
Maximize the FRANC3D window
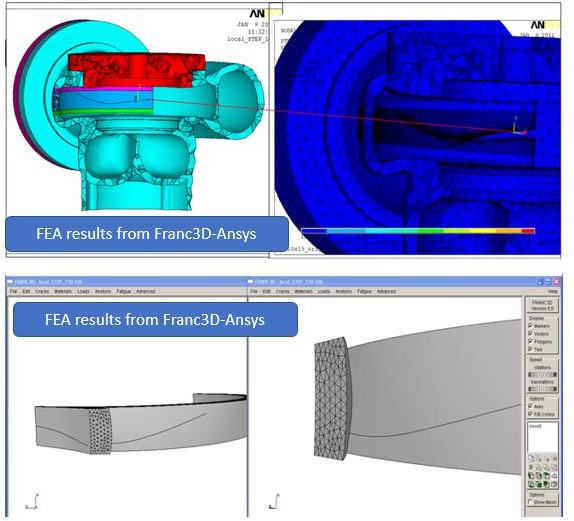coord(548,282)
